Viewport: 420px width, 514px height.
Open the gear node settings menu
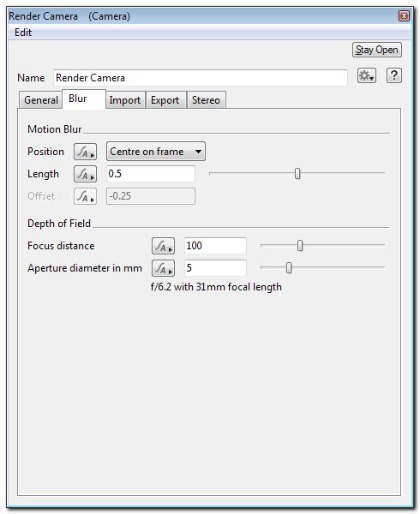click(367, 76)
